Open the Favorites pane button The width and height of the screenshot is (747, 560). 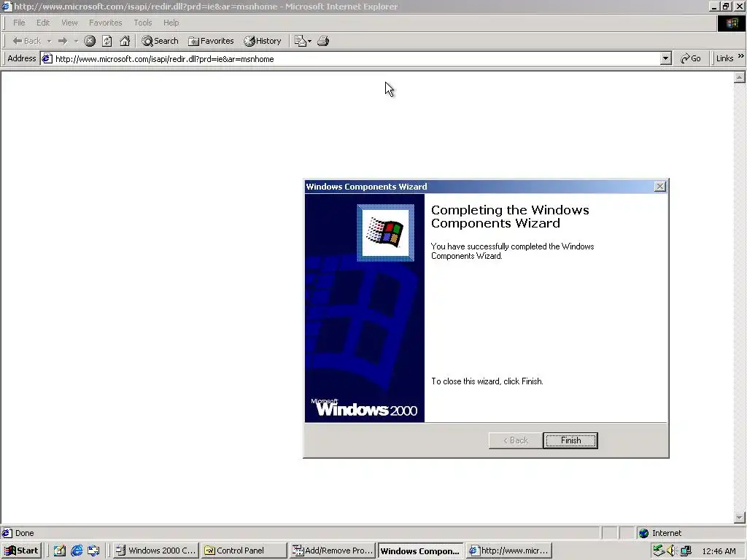(x=211, y=41)
